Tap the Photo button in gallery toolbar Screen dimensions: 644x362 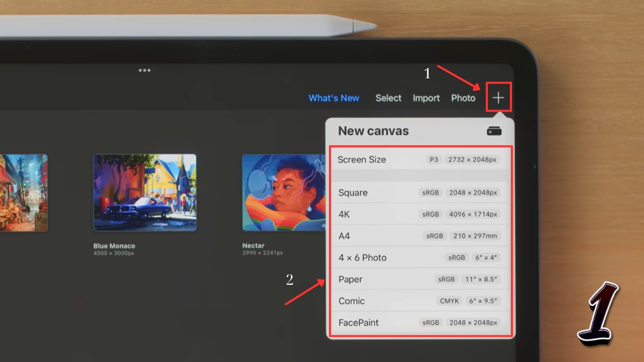click(463, 98)
